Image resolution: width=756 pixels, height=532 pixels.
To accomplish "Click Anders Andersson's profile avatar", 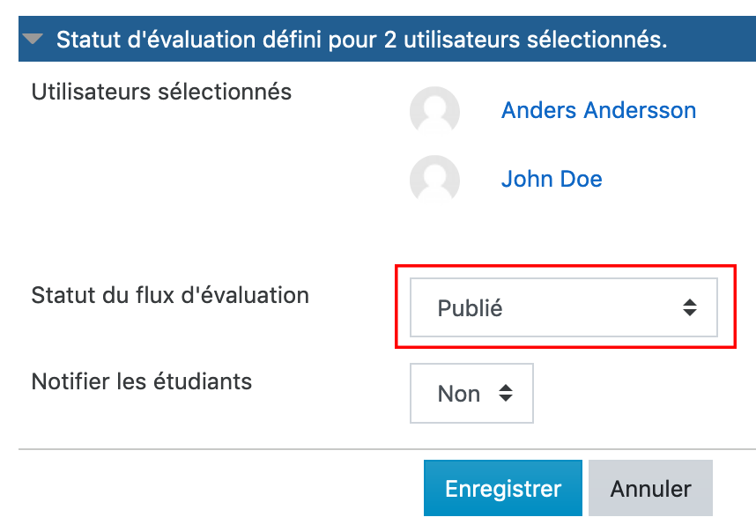I will (434, 111).
